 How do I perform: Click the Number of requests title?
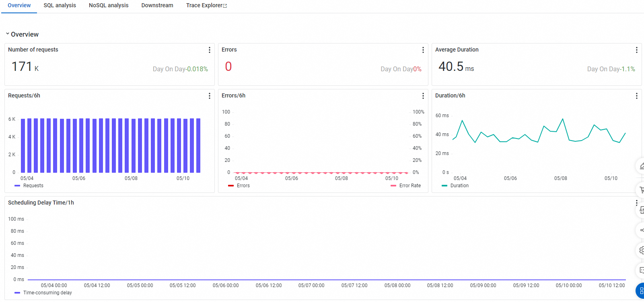point(33,50)
